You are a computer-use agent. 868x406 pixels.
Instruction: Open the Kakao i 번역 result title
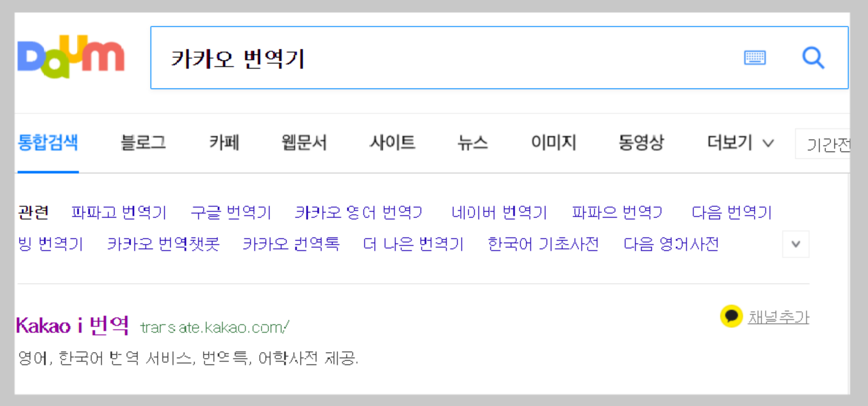[73, 325]
